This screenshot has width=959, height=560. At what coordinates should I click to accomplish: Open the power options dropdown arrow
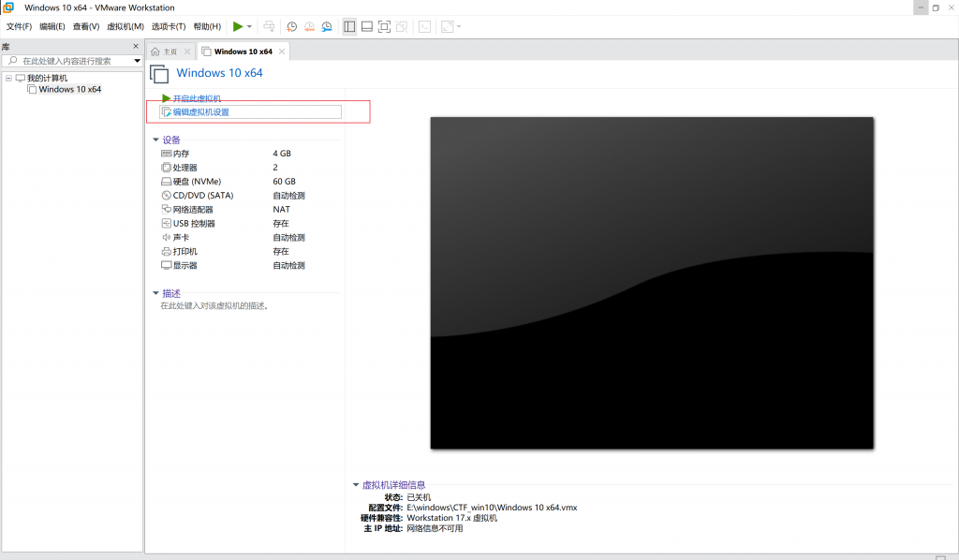coord(249,26)
